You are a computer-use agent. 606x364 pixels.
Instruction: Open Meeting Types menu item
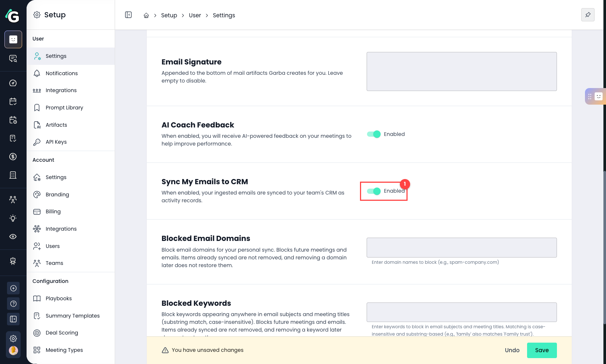pyautogui.click(x=71, y=350)
